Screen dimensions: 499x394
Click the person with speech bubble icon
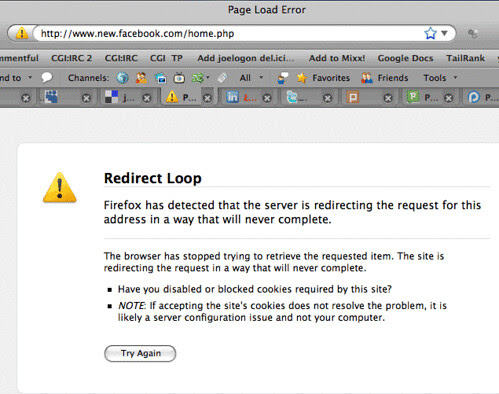[283, 78]
